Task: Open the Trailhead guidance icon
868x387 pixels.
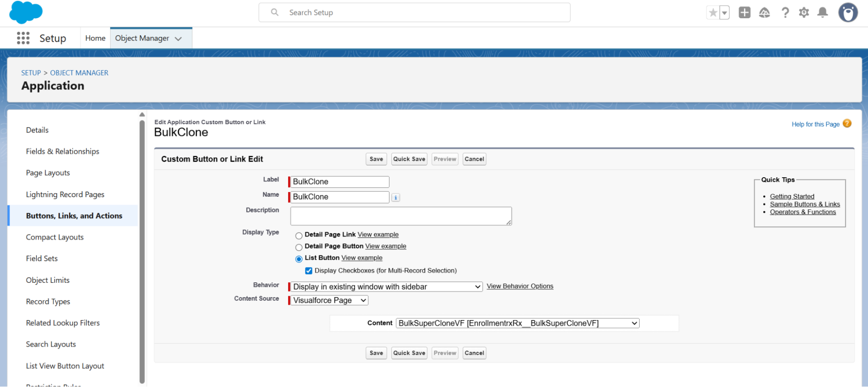Action: 764,13
